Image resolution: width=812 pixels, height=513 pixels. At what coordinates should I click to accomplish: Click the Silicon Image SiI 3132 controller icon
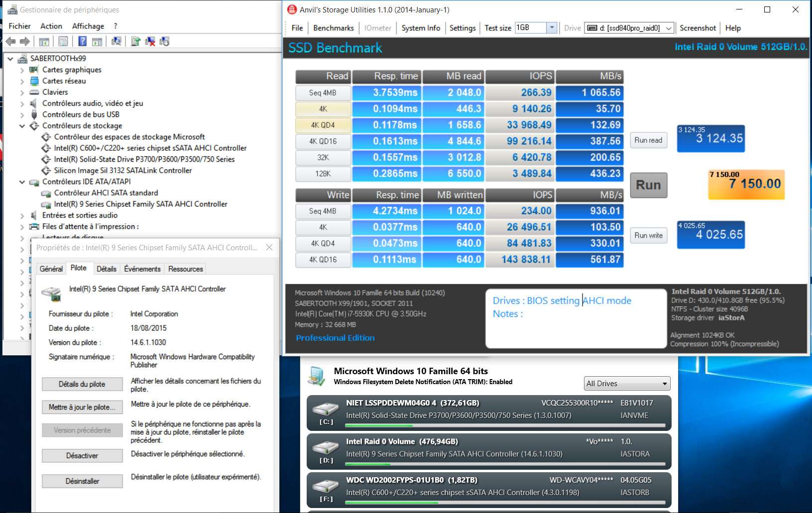pyautogui.click(x=46, y=170)
